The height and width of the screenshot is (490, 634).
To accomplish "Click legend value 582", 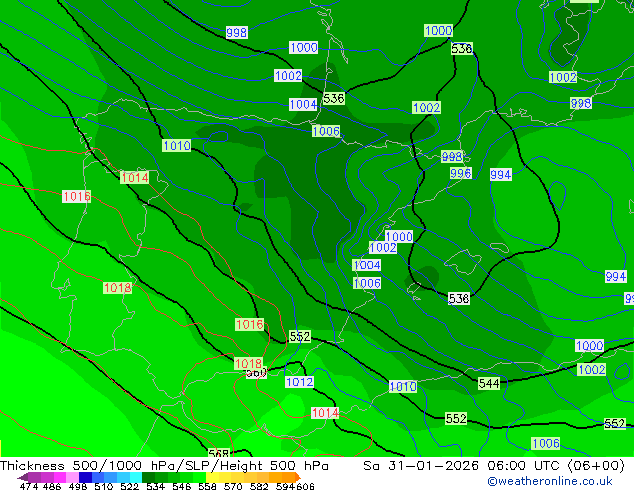I will (x=259, y=486).
